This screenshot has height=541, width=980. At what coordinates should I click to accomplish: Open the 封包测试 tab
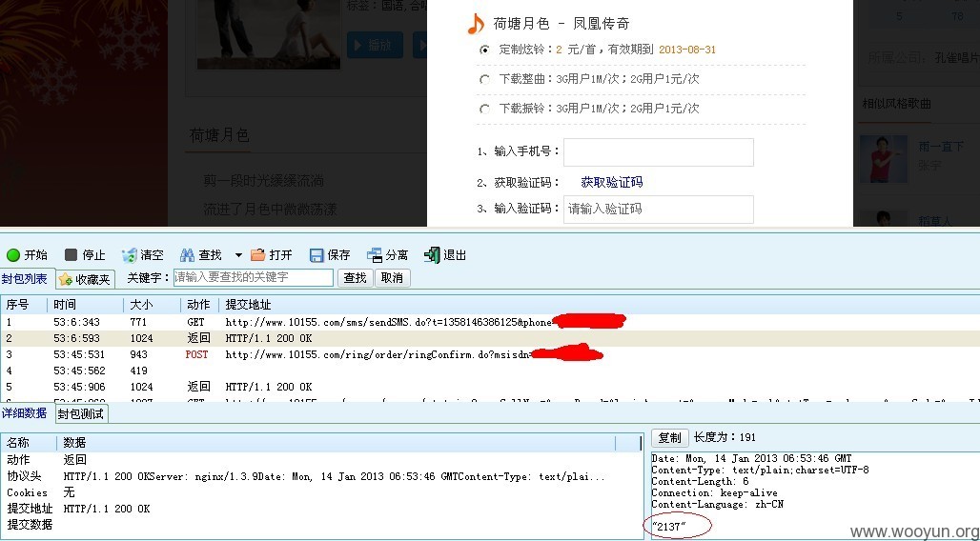(81, 413)
